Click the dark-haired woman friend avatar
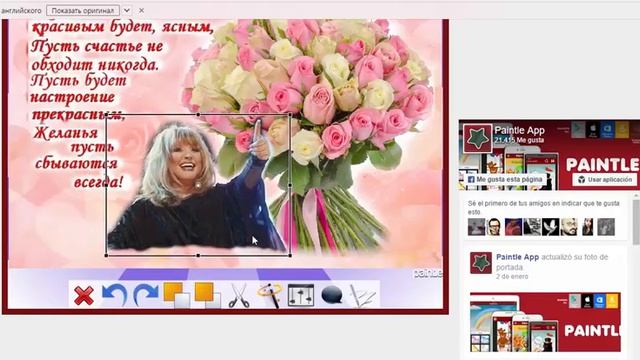The height and width of the screenshot is (360, 640). coord(587,227)
